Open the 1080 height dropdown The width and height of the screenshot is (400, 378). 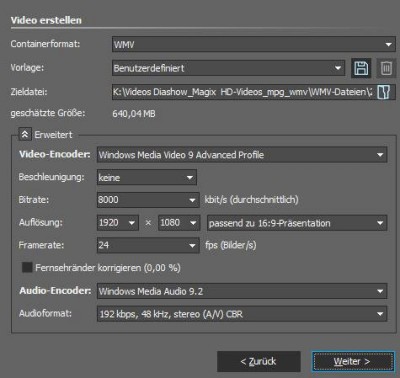click(179, 223)
